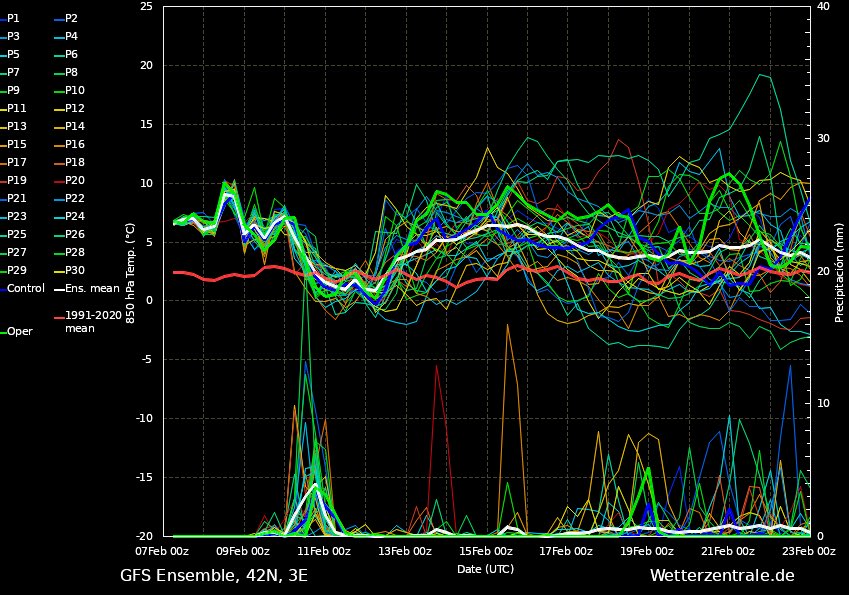Image resolution: width=849 pixels, height=595 pixels.
Task: Click legend label P25
Action: pyautogui.click(x=13, y=234)
